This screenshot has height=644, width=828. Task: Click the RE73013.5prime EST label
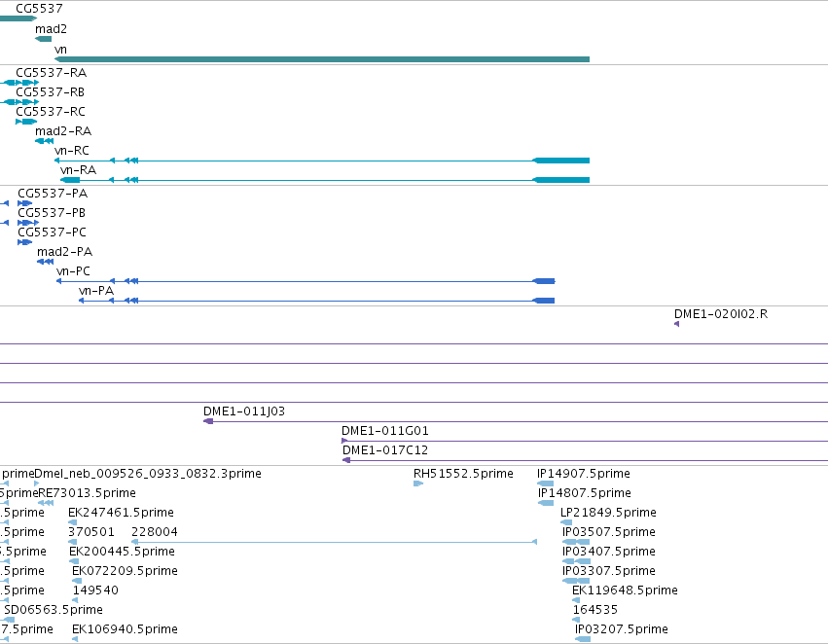point(88,493)
